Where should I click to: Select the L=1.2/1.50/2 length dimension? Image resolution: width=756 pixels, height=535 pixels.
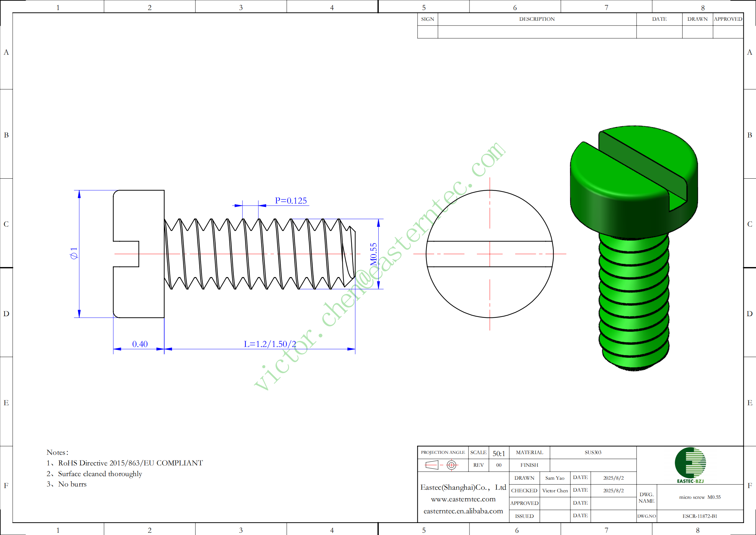270,344
